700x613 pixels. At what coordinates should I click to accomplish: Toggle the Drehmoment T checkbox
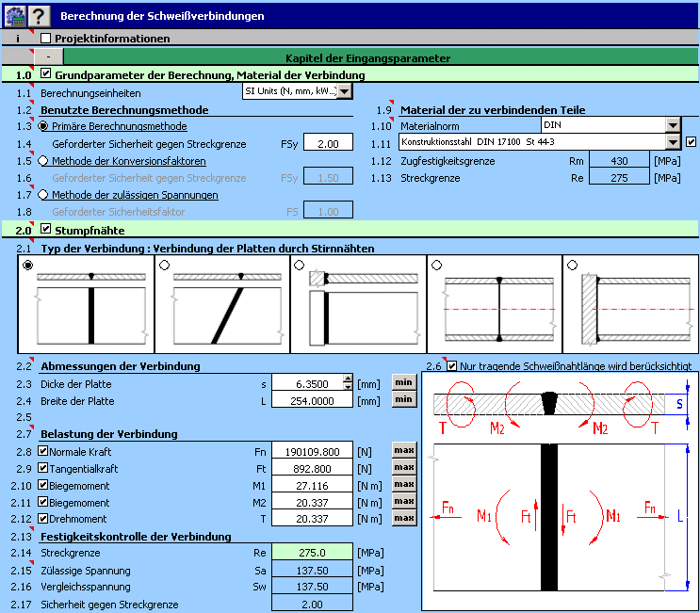[x=42, y=519]
